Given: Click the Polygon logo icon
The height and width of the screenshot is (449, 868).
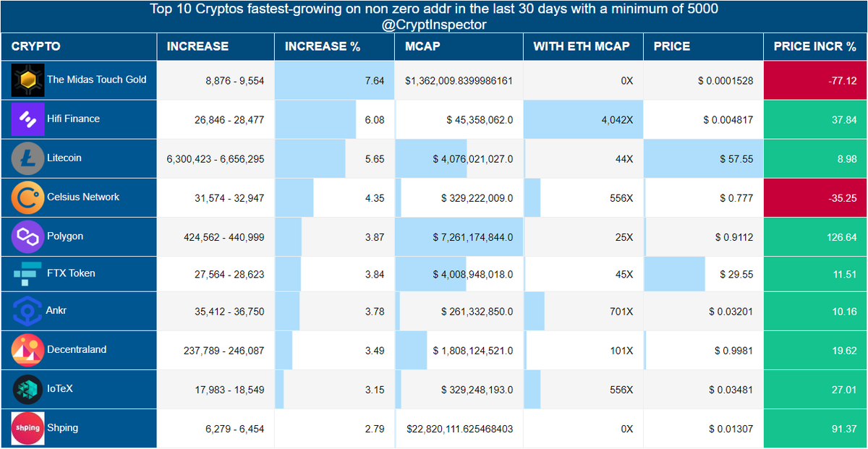Looking at the screenshot, I should (28, 236).
